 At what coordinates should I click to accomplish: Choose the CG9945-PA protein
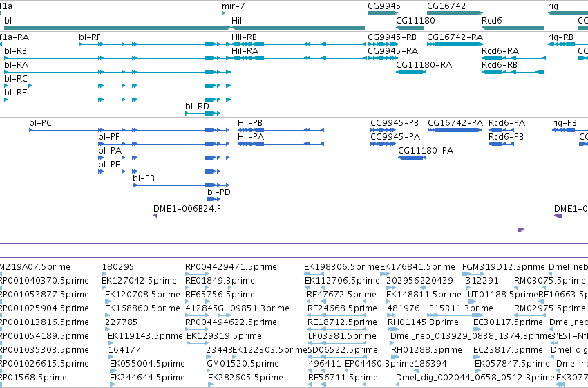[383, 144]
